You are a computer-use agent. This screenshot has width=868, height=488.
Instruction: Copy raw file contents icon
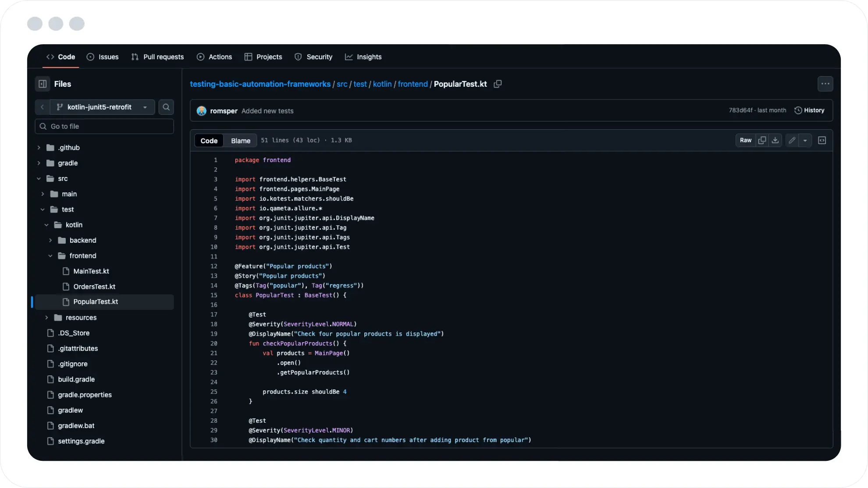click(x=762, y=140)
